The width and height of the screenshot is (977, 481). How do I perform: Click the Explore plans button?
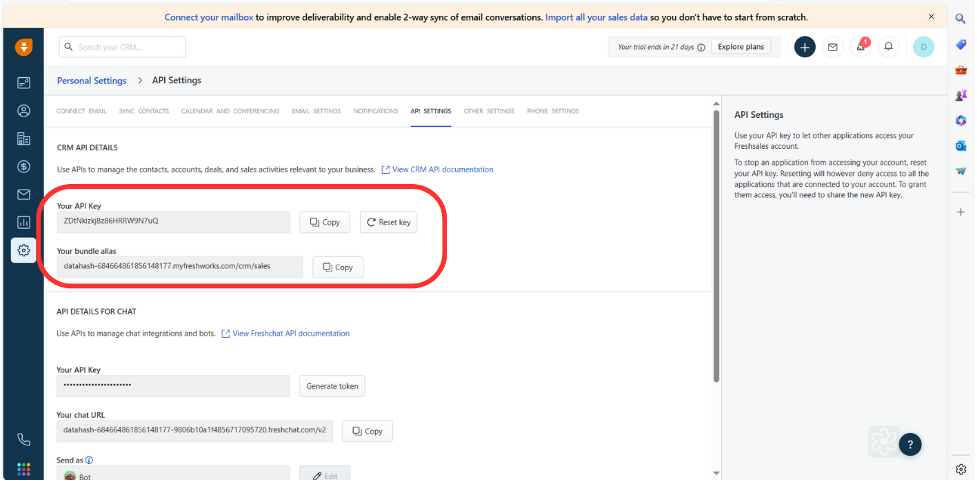click(741, 47)
